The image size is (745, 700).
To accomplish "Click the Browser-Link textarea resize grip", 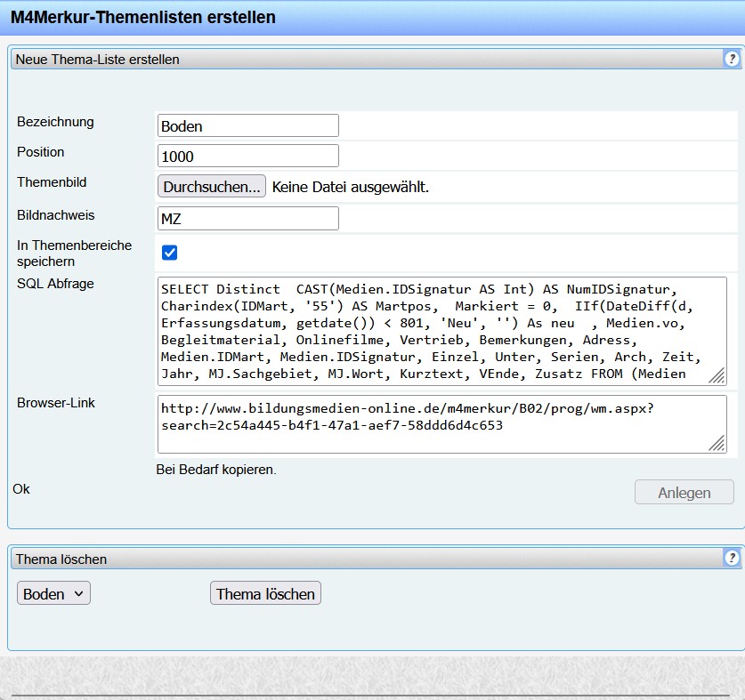I will pos(717,444).
